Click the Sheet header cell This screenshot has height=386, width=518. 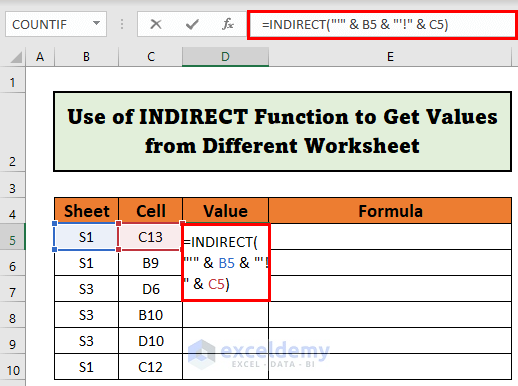[86, 211]
